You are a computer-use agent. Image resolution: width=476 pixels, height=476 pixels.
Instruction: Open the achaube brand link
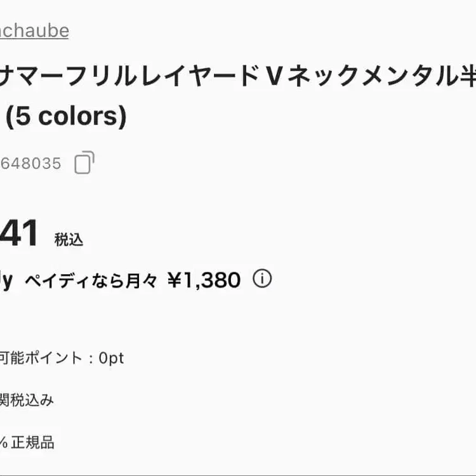point(34,31)
